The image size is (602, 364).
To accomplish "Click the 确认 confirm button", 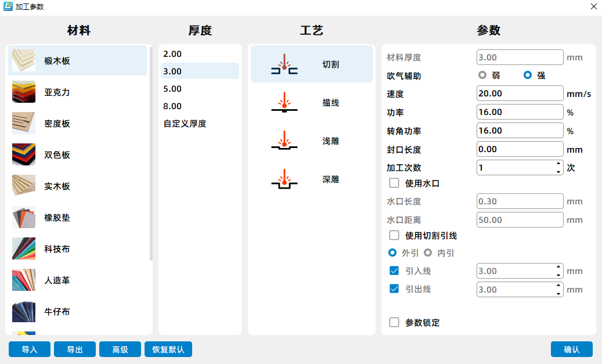I will pyautogui.click(x=572, y=349).
